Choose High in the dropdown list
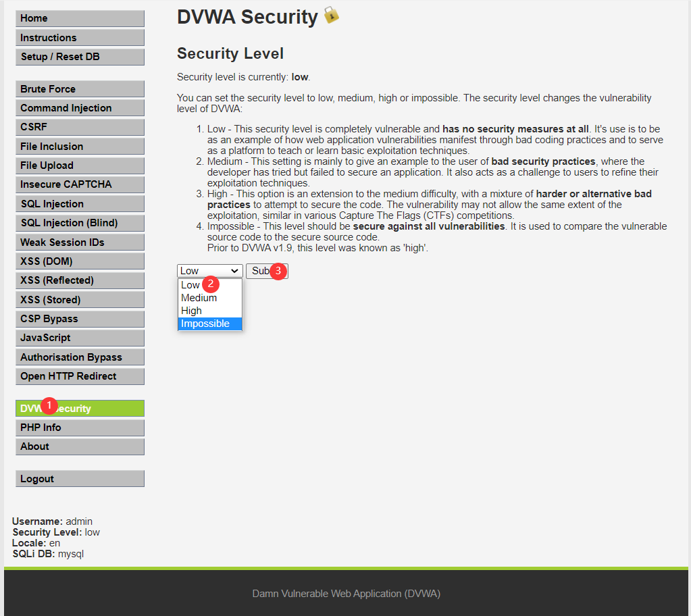The image size is (691, 616). pyautogui.click(x=210, y=311)
